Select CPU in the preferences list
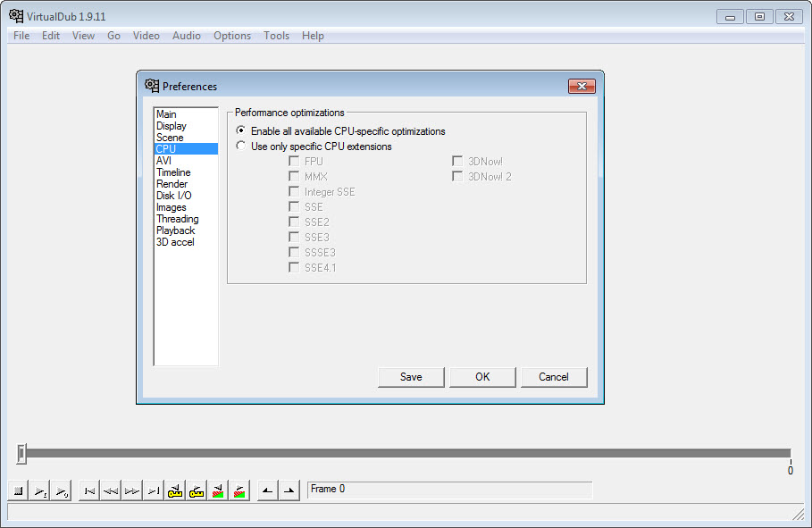Image resolution: width=812 pixels, height=528 pixels. point(186,148)
